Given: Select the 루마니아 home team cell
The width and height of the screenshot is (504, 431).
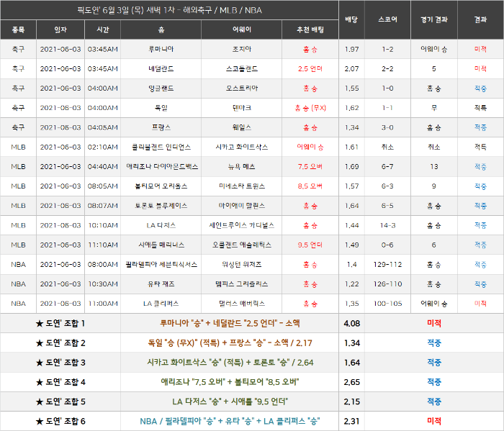Looking at the screenshot, I should tap(161, 49).
